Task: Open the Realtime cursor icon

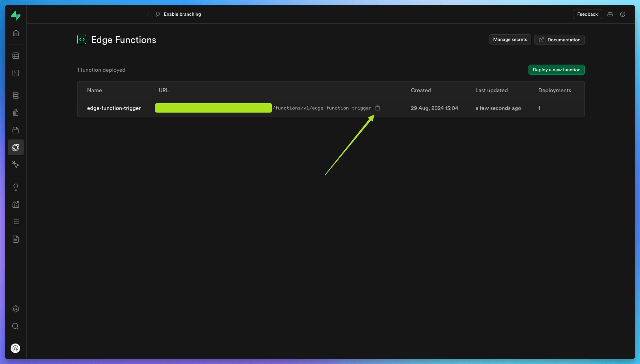Action: 16,164
